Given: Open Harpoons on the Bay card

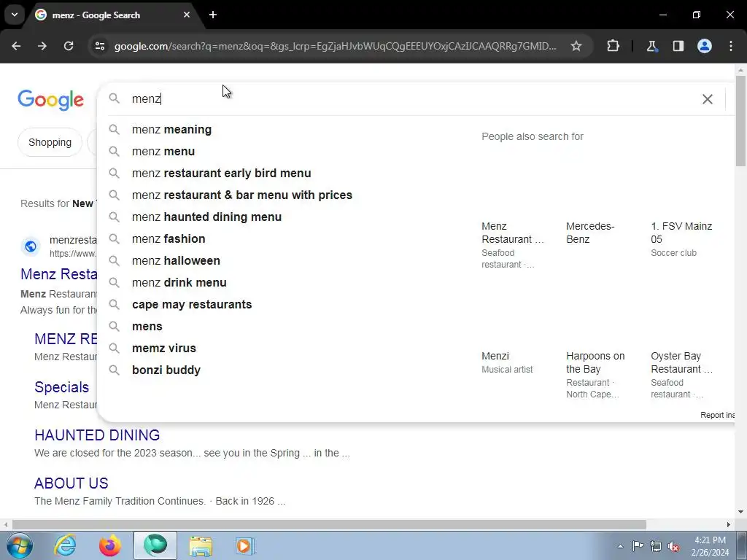Looking at the screenshot, I should pos(595,375).
